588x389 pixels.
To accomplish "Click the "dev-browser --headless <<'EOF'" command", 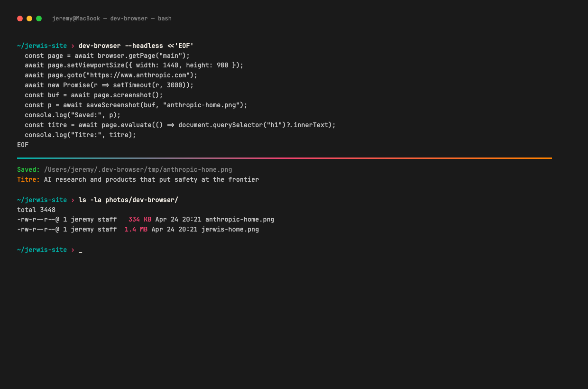I will click(136, 46).
